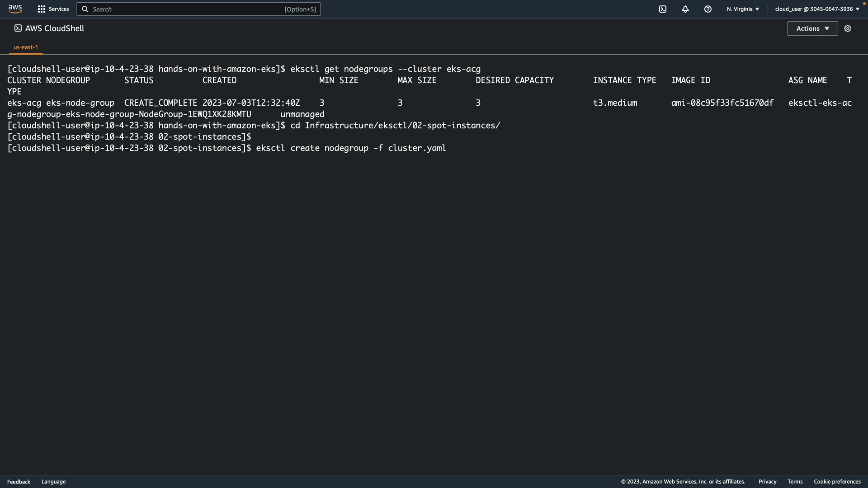This screenshot has height=488, width=868.
Task: Open the notifications bell
Action: (685, 9)
